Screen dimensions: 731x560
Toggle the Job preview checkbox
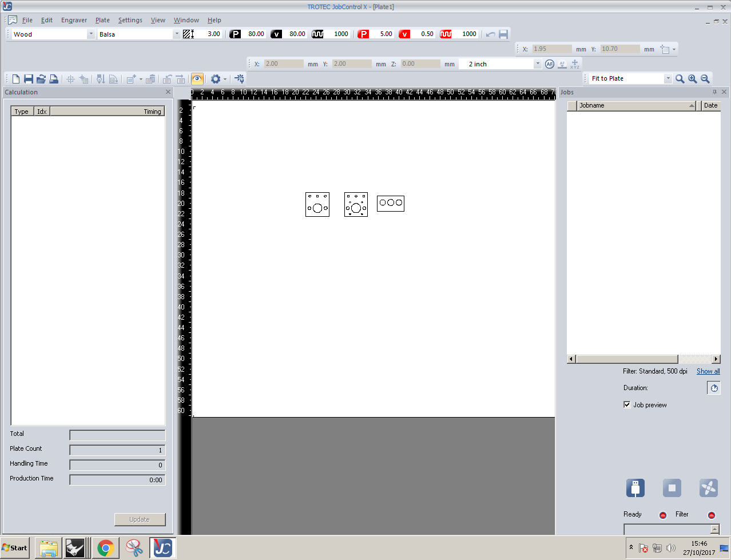627,404
